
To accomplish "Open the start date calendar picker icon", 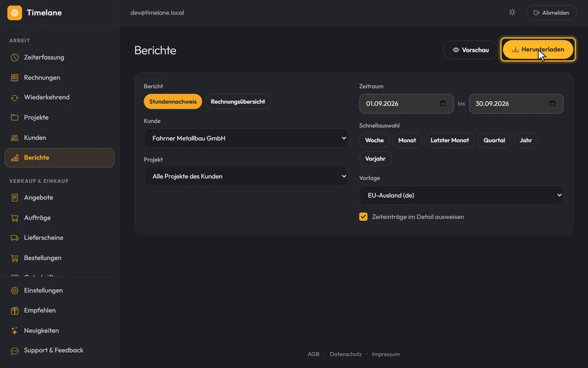I will (443, 103).
